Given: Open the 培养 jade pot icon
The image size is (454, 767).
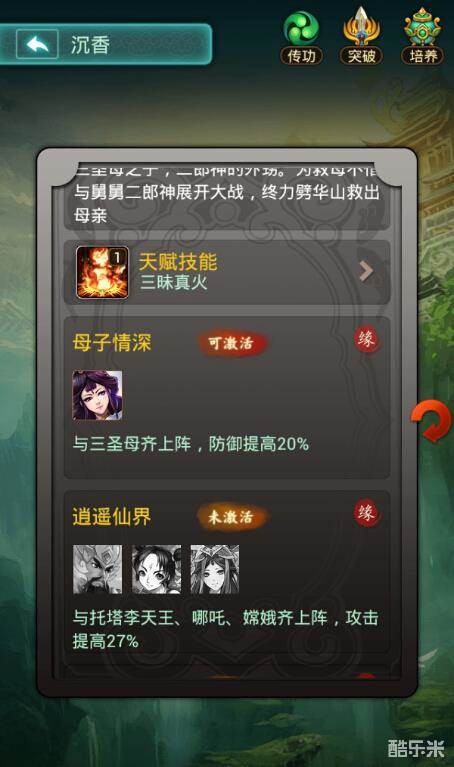Looking at the screenshot, I should tap(422, 36).
